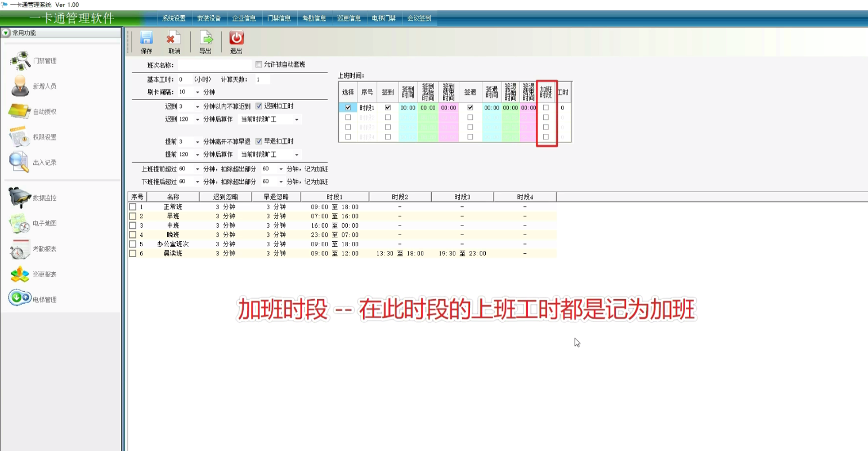Open the 考勤信息 menu
The image size is (868, 451).
(314, 19)
